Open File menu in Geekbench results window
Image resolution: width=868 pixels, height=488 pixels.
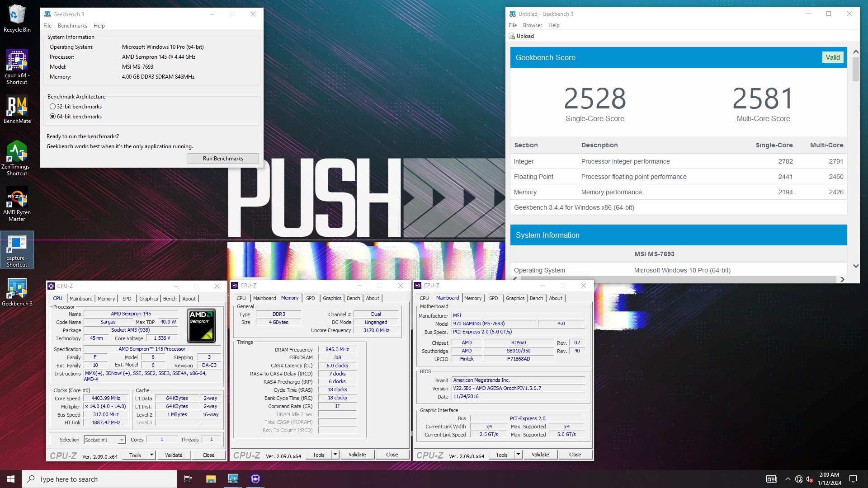512,25
